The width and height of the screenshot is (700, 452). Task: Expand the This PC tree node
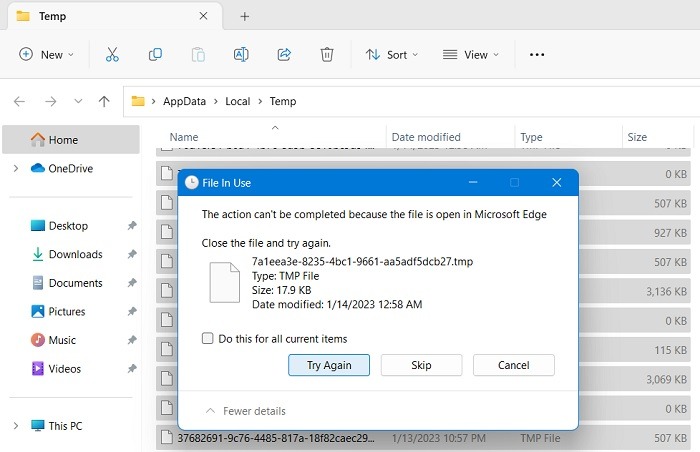click(x=16, y=426)
